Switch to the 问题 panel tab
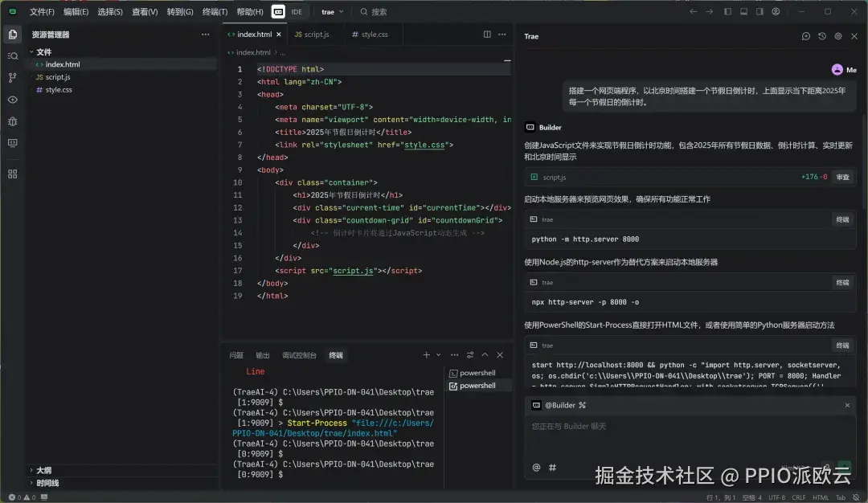Screen dimensions: 868x503 (236, 355)
